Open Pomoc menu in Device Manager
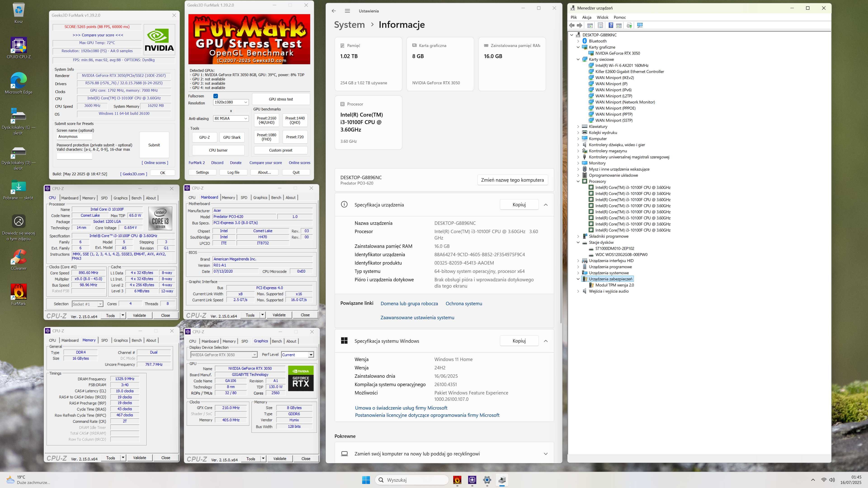The width and height of the screenshot is (868, 488). [619, 17]
